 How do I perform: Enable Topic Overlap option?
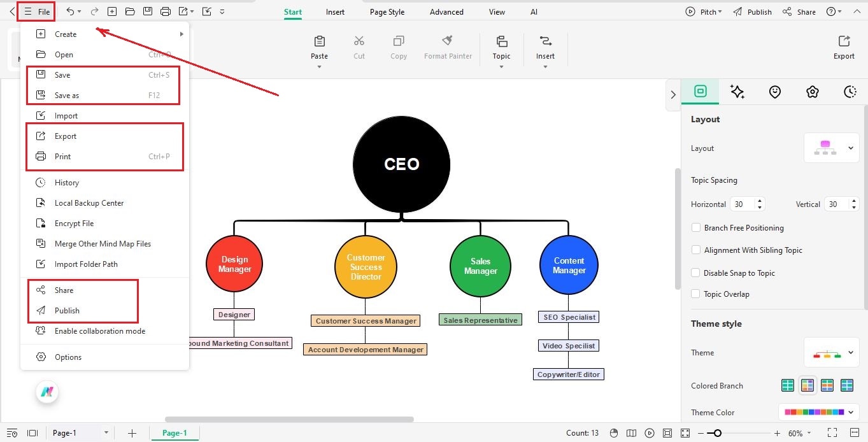click(x=696, y=294)
